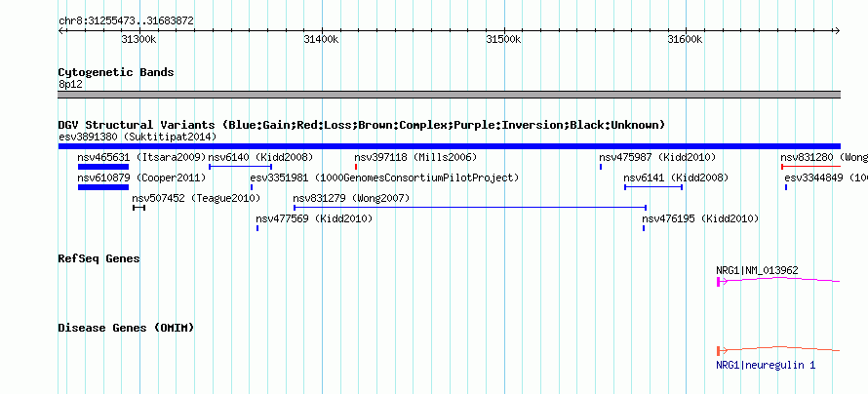Image resolution: width=868 pixels, height=394 pixels.
Task: Select the nsv465631 (Itsara2009) variant label
Action: [x=141, y=157]
